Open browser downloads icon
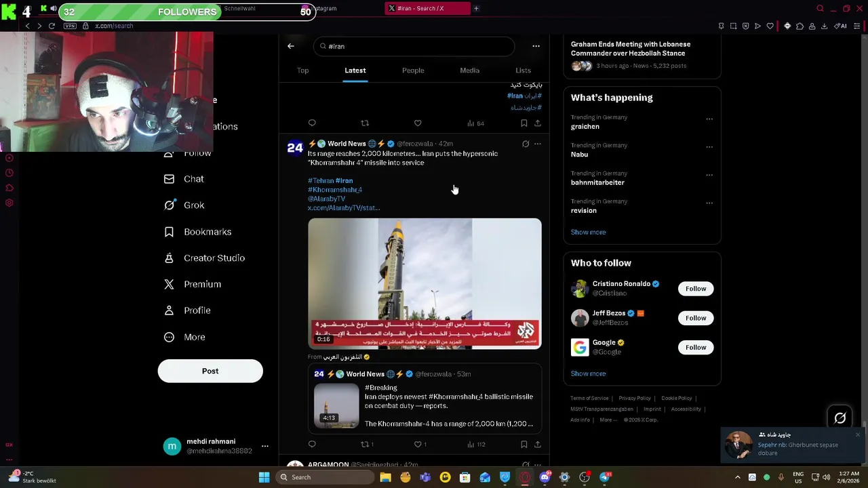The width and height of the screenshot is (868, 488). pos(824,26)
